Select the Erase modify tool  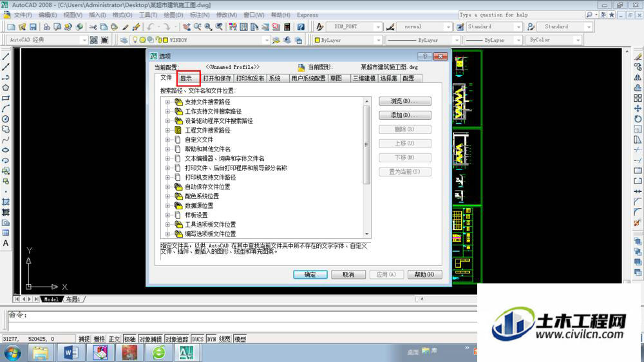638,57
